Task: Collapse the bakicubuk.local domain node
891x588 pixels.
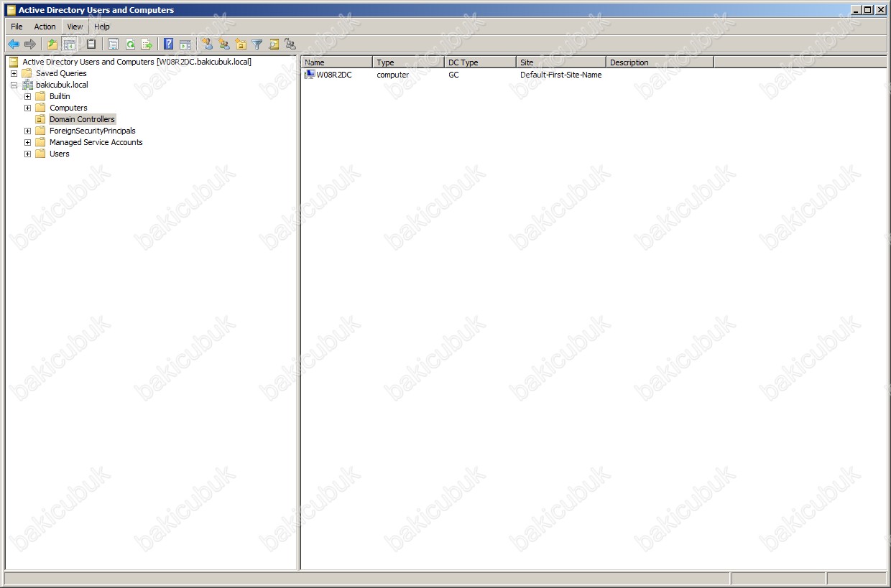Action: 14,85
